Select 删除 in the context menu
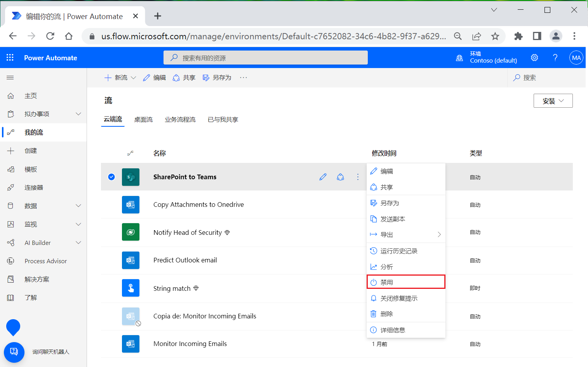This screenshot has height=367, width=588. point(406,314)
